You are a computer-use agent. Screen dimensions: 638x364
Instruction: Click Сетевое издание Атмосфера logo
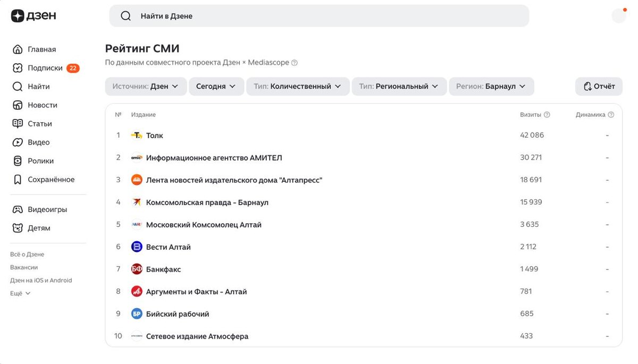pyautogui.click(x=137, y=336)
